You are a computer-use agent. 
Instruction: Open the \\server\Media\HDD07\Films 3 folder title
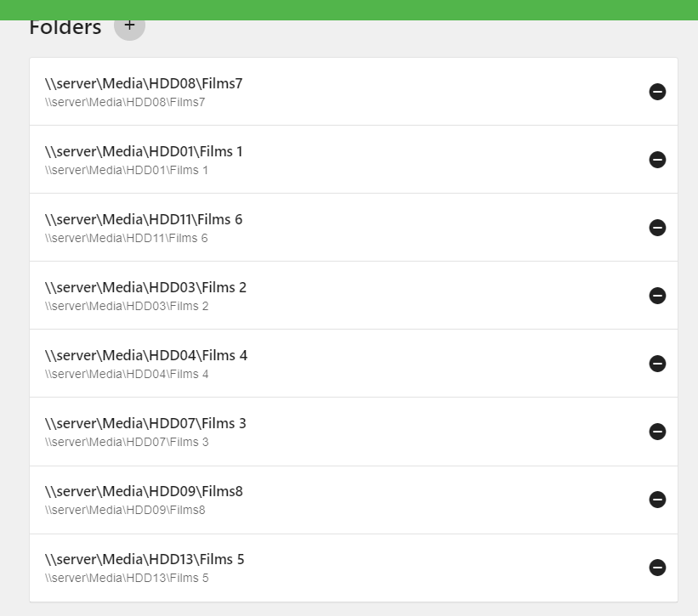[x=145, y=423]
